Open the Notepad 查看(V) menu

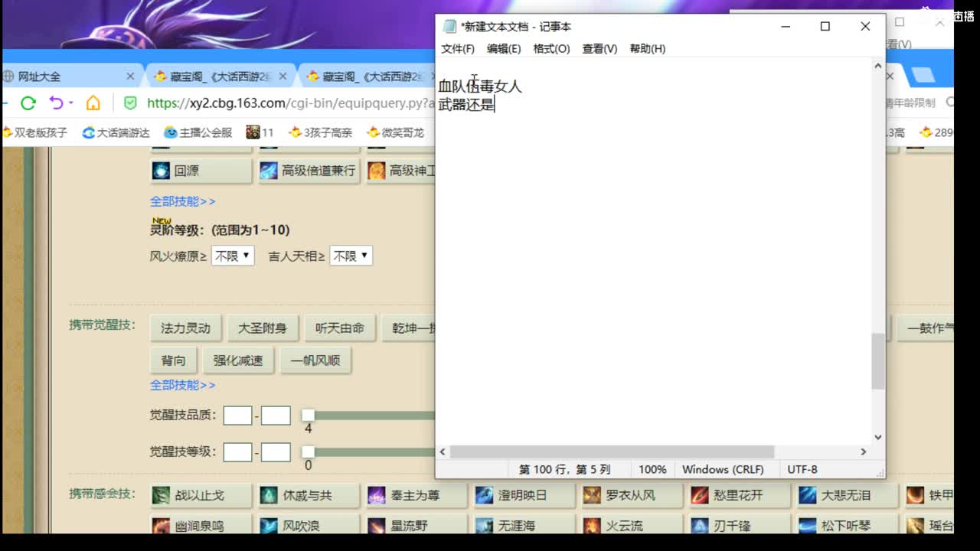[x=599, y=48]
